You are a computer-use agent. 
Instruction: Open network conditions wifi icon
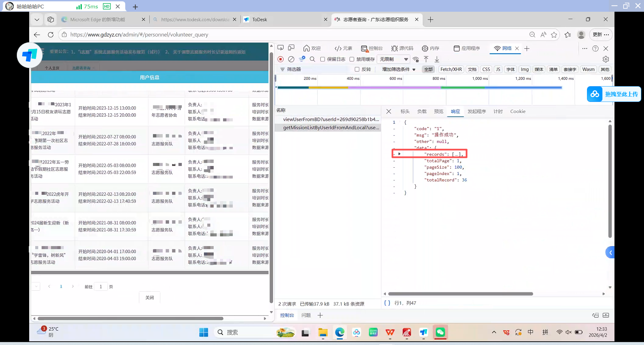point(416,59)
